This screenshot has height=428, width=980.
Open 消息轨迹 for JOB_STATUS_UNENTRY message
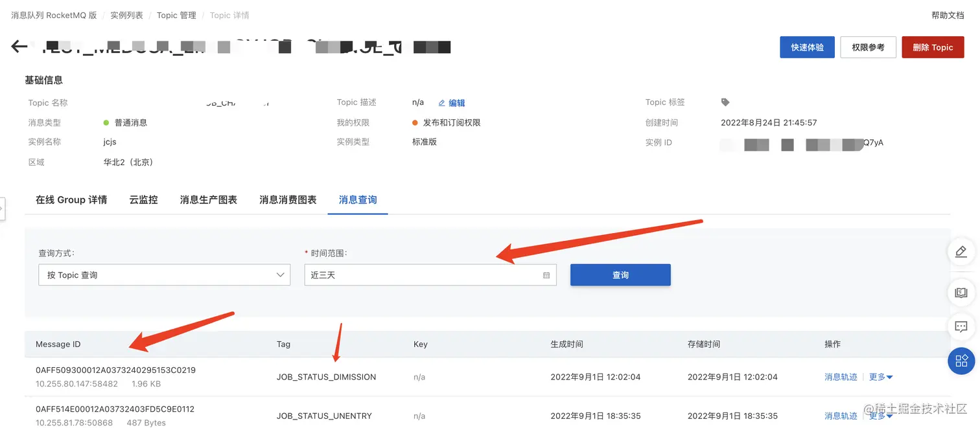[x=841, y=416]
